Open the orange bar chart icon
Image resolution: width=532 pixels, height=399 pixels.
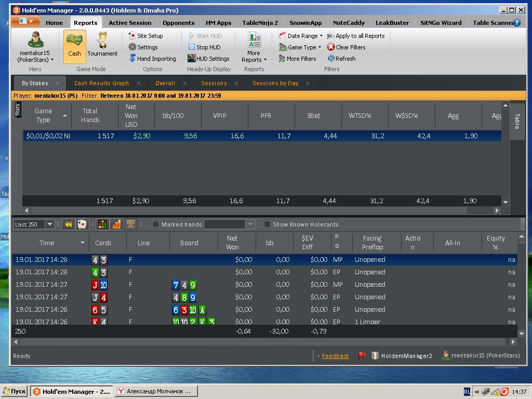click(116, 224)
